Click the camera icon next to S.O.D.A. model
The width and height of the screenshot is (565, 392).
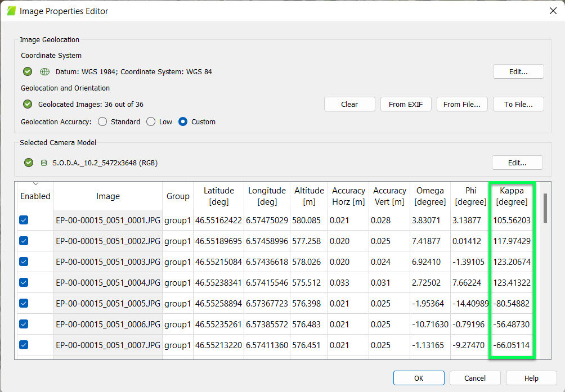[43, 164]
